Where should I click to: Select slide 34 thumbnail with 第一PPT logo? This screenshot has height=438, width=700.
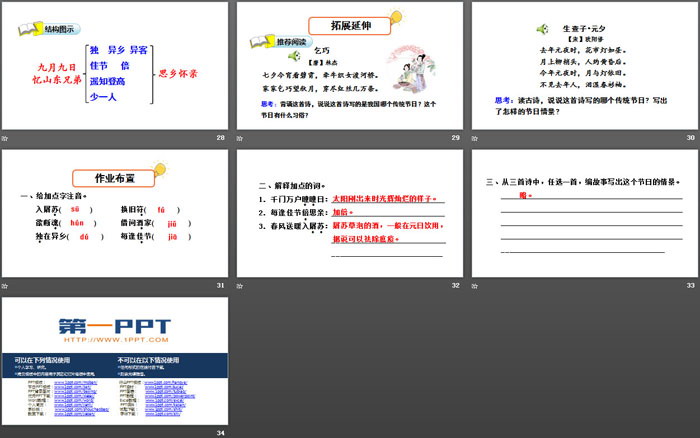[x=115, y=361]
